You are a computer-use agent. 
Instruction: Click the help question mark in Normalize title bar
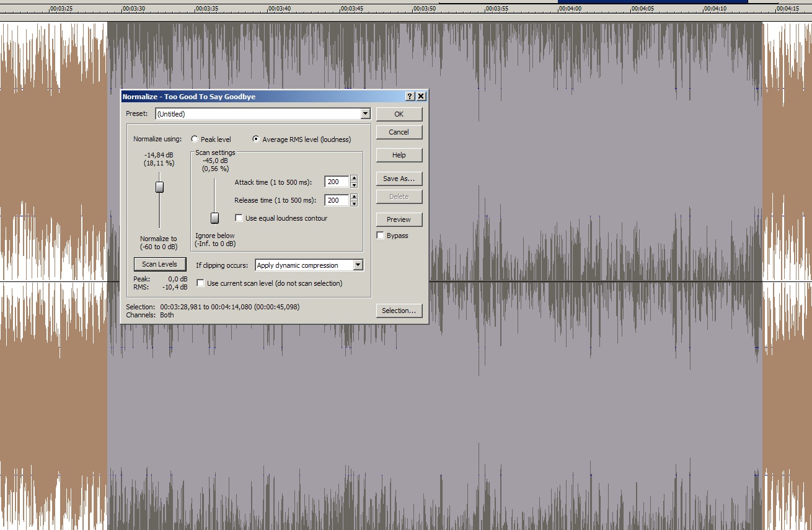point(410,96)
